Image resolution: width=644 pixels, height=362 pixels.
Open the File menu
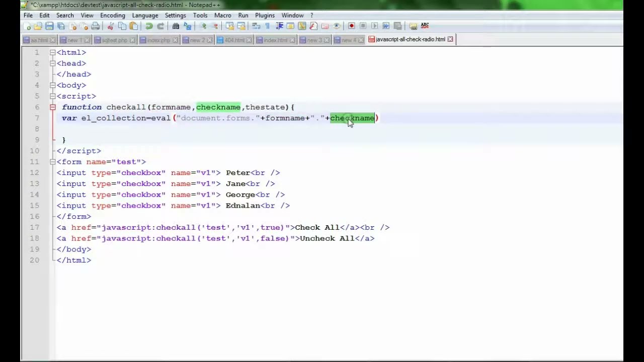pyautogui.click(x=28, y=16)
